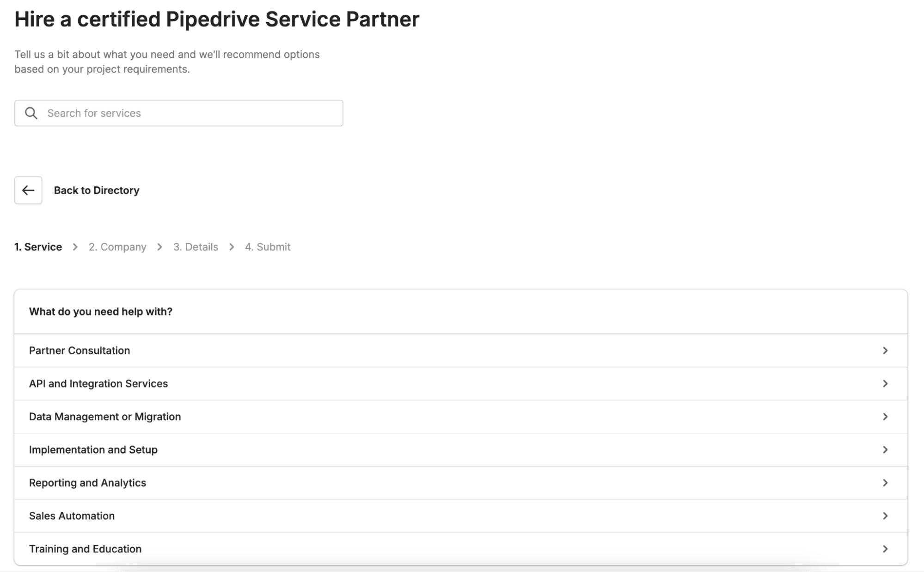Click the chevron beside Reporting and Analytics

[886, 482]
